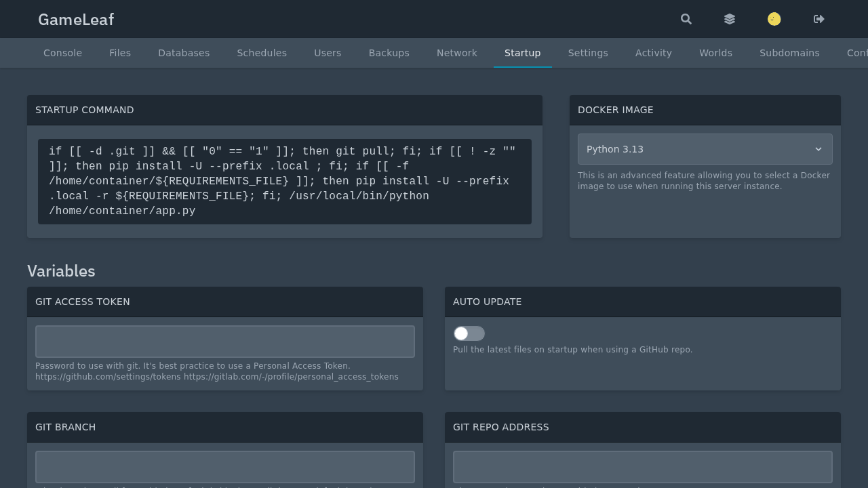Switch to the Console tab

coord(62,53)
